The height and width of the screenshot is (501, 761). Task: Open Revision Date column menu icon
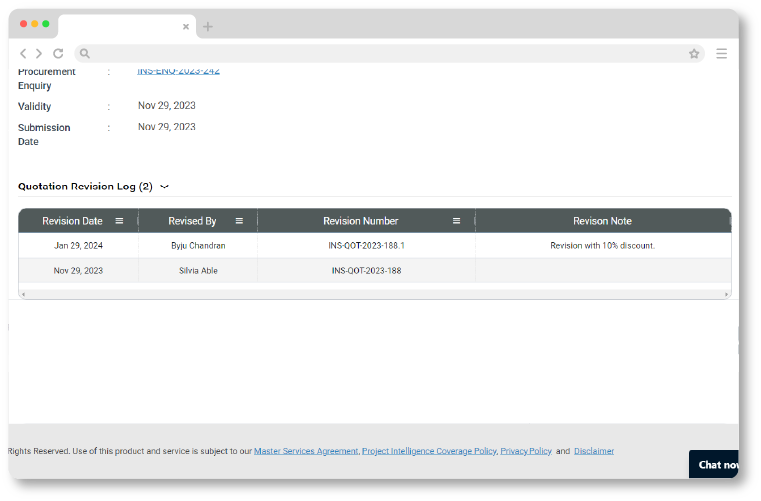(x=119, y=221)
